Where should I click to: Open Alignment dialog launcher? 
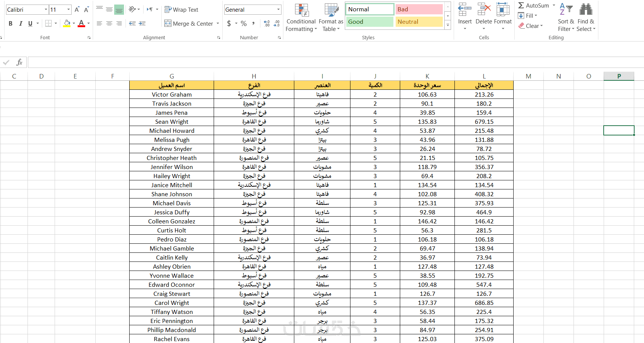[x=219, y=38]
